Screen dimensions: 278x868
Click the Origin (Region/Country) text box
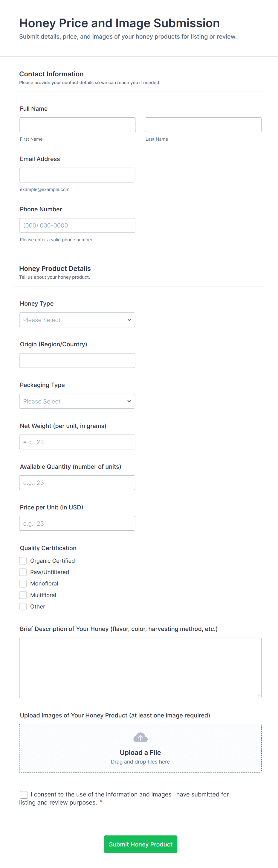coord(77,360)
